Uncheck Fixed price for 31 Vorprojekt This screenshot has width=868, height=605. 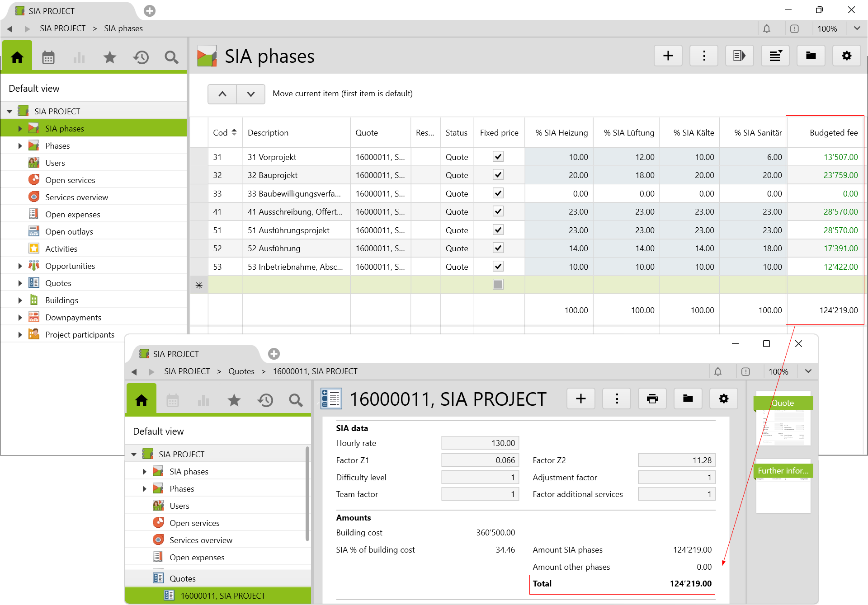tap(498, 157)
